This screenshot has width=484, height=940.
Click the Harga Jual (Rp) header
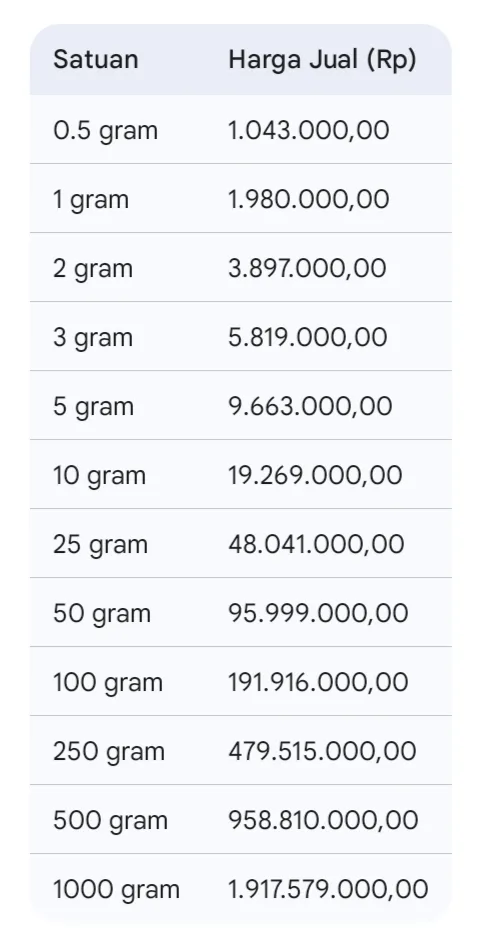tap(322, 60)
